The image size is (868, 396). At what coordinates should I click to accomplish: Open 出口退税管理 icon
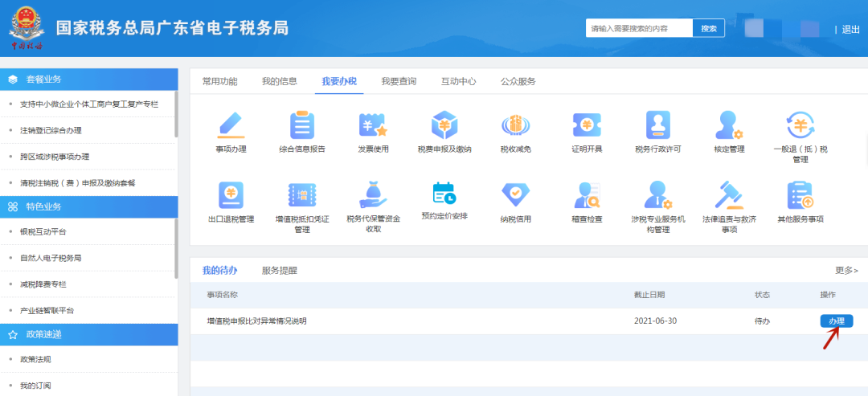231,195
